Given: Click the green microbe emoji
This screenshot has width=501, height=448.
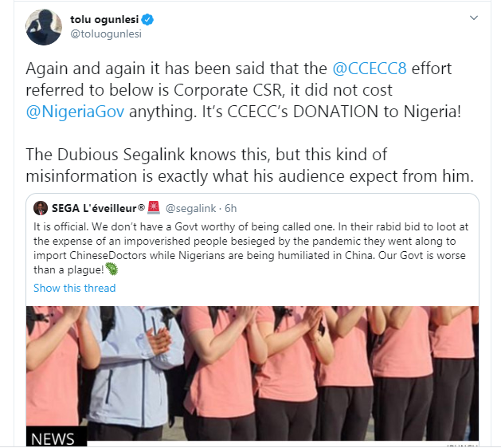Looking at the screenshot, I should 112,269.
